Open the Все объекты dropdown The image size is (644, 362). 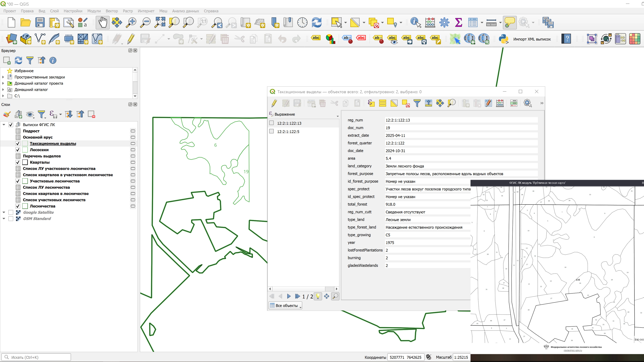pos(285,305)
